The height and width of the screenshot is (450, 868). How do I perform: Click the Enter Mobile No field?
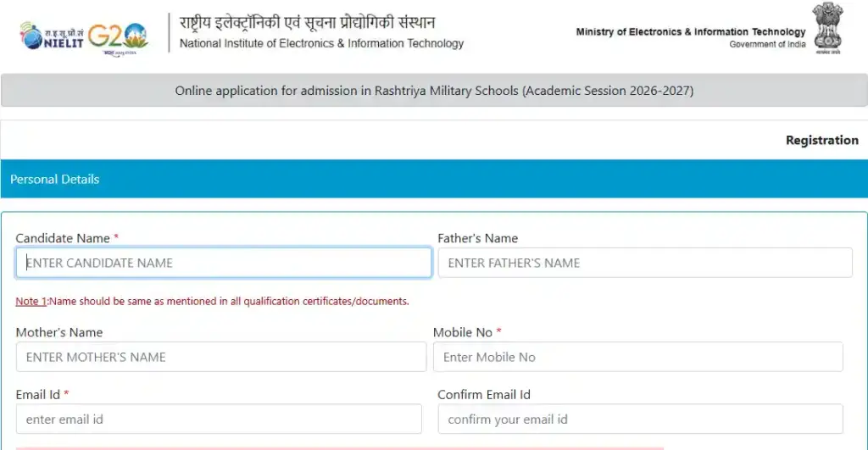(638, 357)
